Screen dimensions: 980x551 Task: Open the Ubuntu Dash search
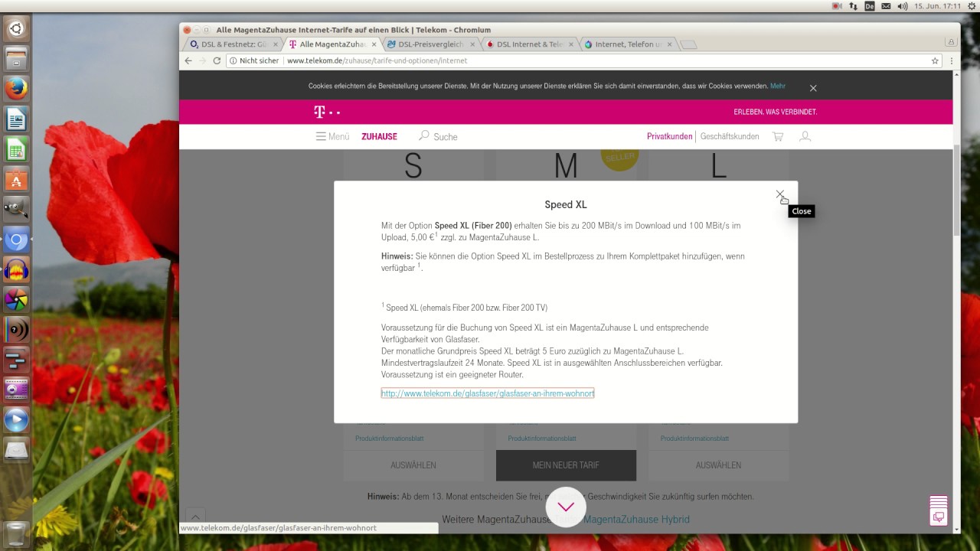click(16, 30)
